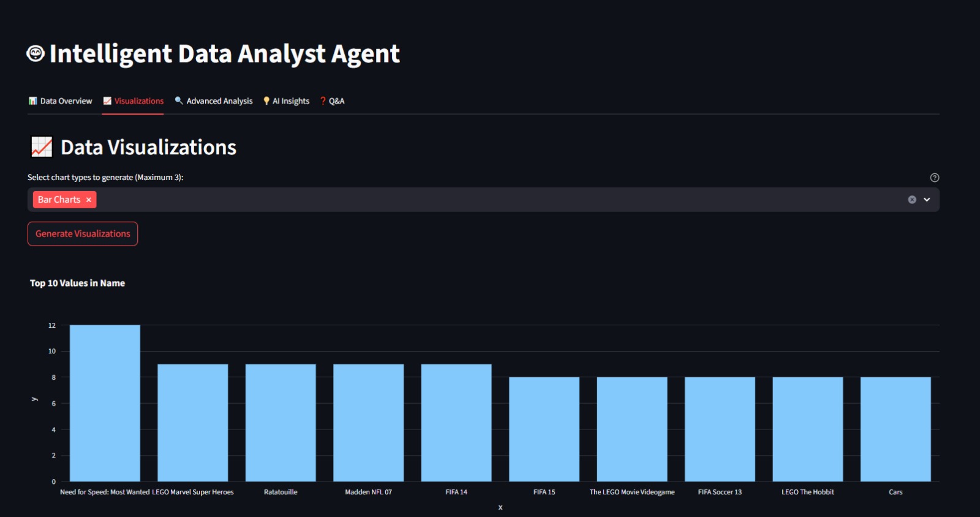Click the help question mark icon
The image size is (980, 517).
tap(935, 178)
